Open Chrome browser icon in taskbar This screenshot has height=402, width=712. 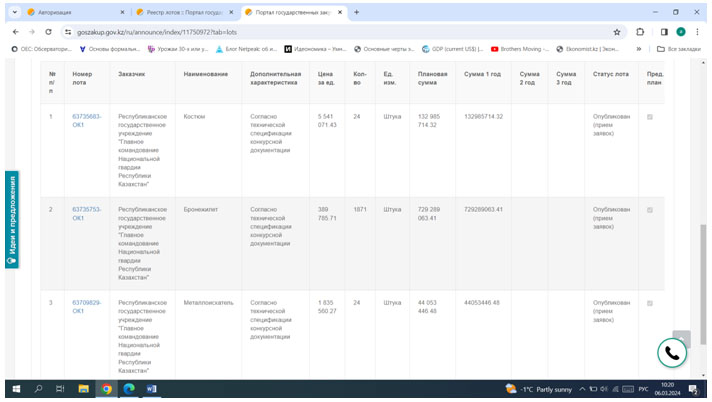(x=107, y=388)
